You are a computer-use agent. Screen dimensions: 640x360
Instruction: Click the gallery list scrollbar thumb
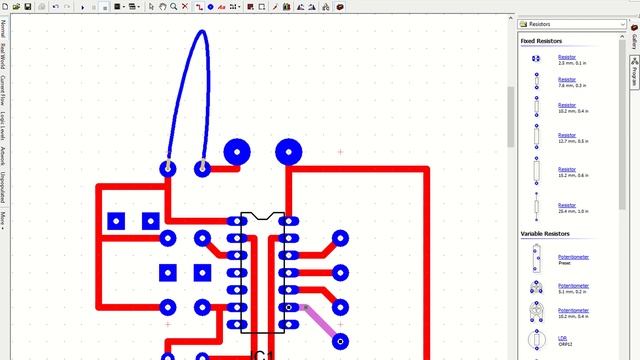tap(622, 124)
